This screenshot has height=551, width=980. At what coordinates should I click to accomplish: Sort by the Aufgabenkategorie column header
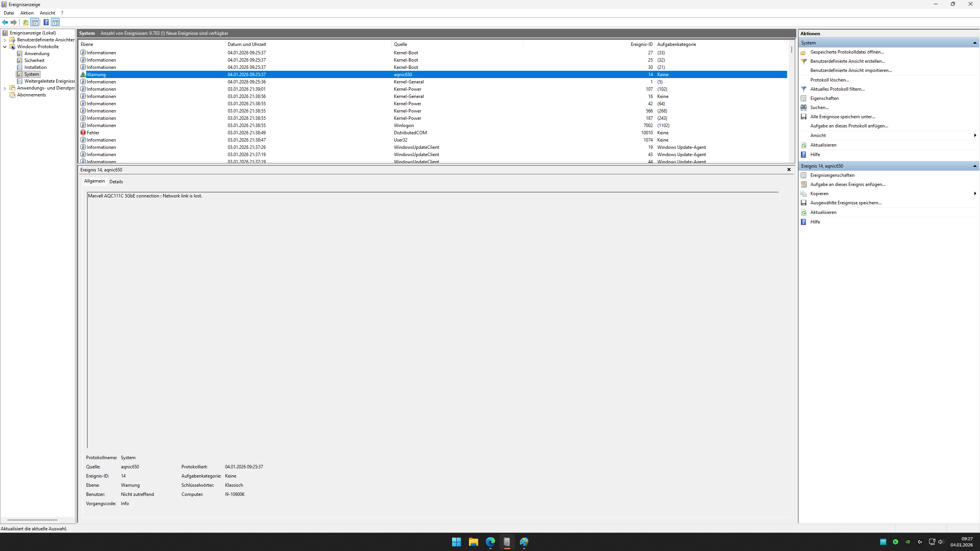(x=721, y=44)
